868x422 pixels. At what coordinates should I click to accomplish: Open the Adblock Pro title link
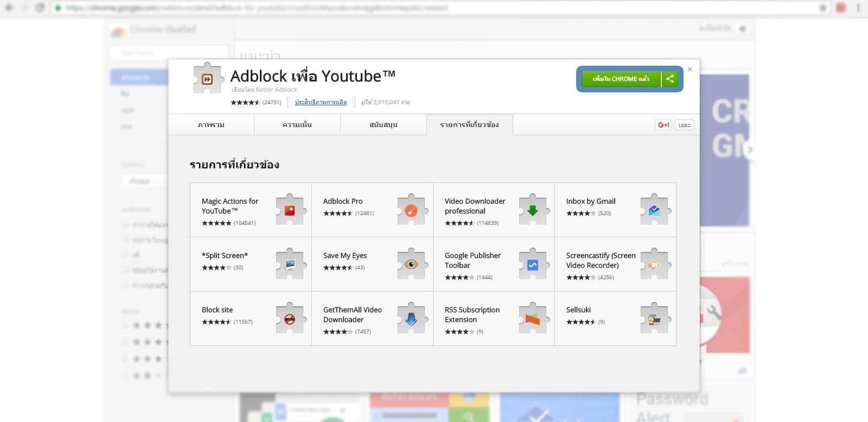pos(343,201)
